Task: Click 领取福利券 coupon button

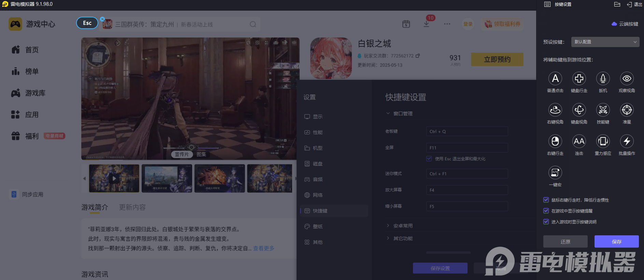Action: [502, 24]
